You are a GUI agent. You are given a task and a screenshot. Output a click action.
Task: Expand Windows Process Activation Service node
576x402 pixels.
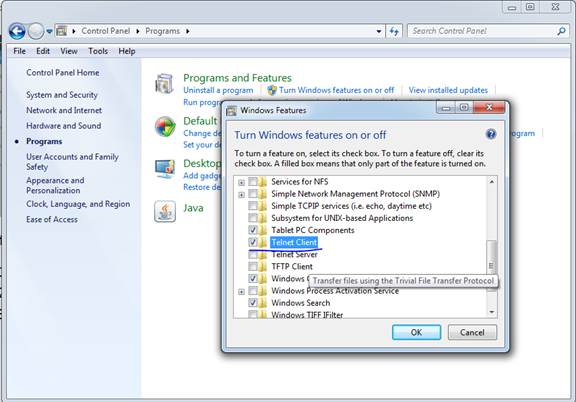241,292
